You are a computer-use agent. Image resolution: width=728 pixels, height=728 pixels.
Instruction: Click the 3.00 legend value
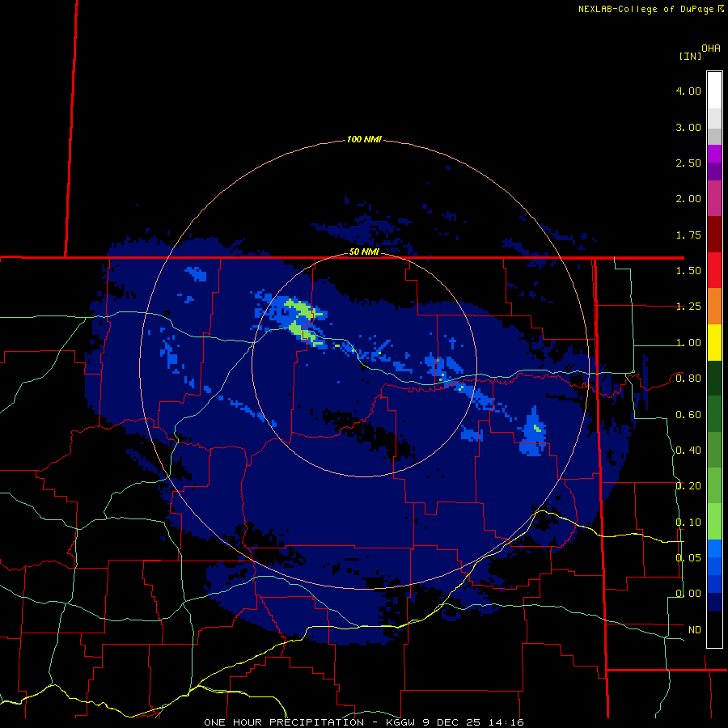click(688, 127)
